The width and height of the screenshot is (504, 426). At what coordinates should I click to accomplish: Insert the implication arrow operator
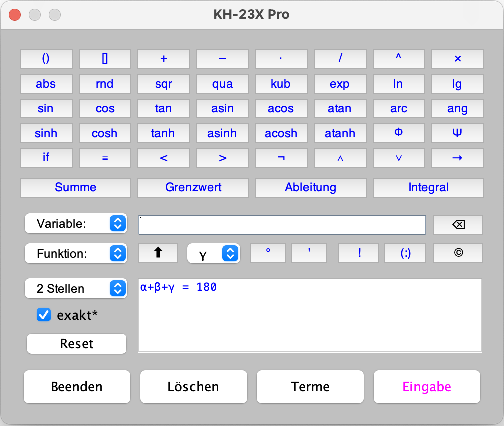(457, 158)
